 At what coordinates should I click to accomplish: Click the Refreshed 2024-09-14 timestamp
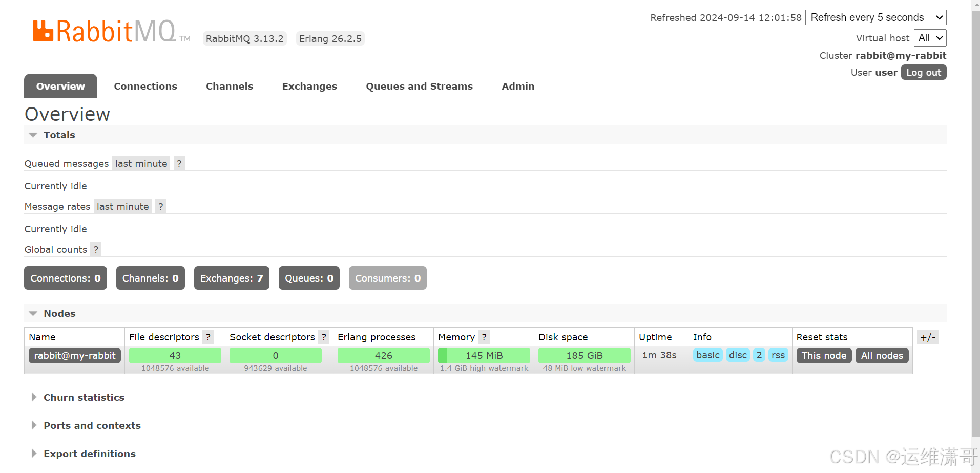click(726, 17)
